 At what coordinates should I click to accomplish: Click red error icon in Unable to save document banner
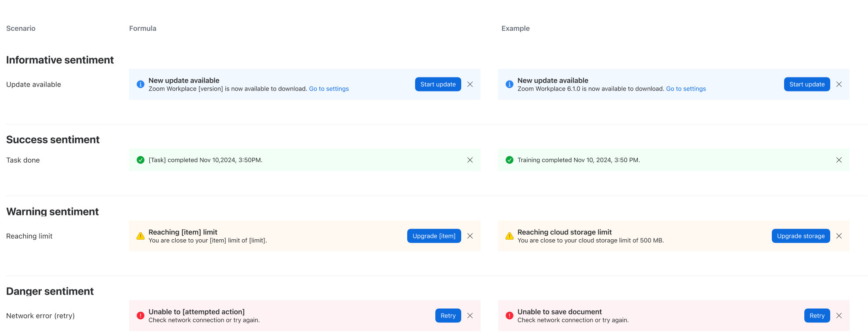click(x=510, y=315)
